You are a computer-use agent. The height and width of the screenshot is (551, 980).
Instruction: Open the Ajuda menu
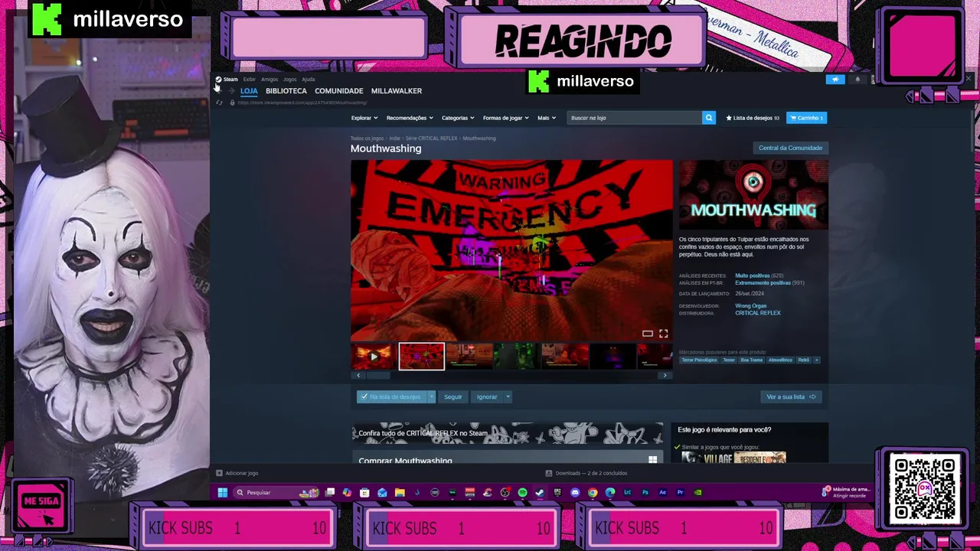click(309, 79)
